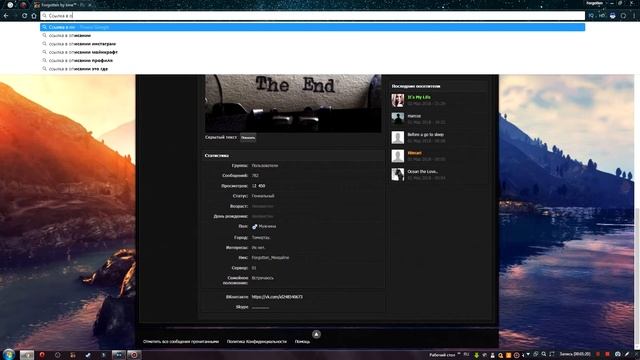
Task: Click the HD extension icon in toolbar
Action: (602, 16)
